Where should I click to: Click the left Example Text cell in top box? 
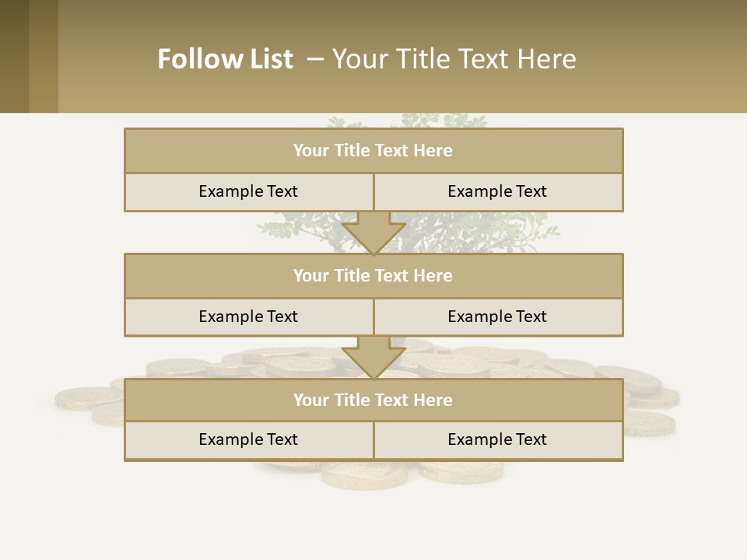pos(248,192)
